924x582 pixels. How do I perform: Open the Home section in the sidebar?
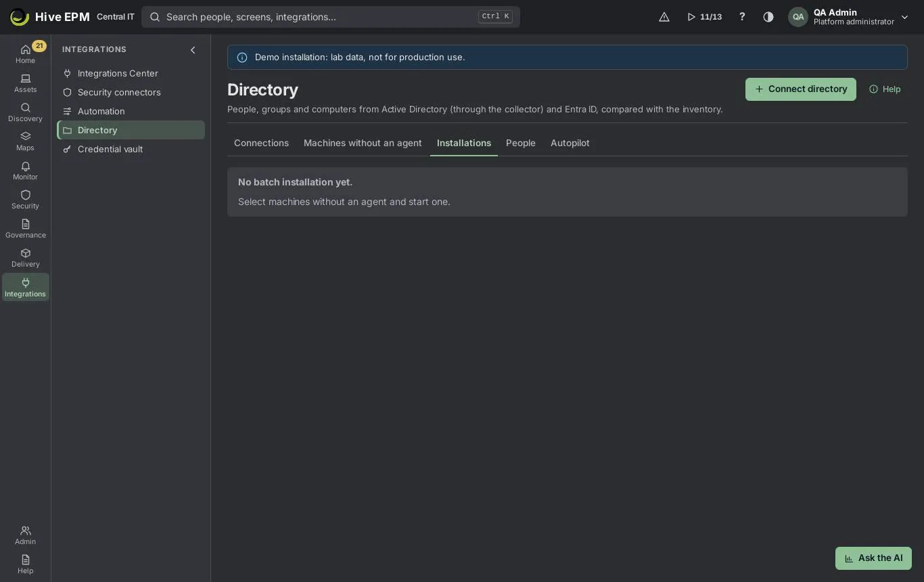click(x=25, y=53)
